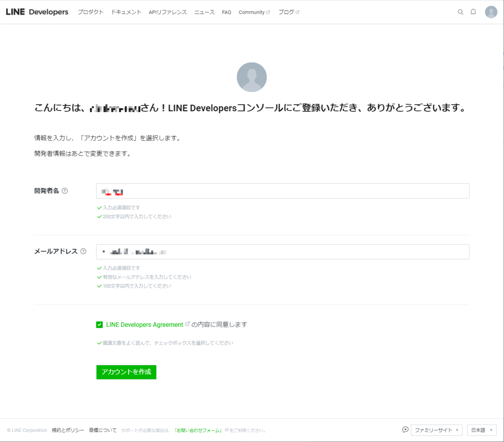
Task: Click the help icon beside 開発者名
Action: point(65,191)
